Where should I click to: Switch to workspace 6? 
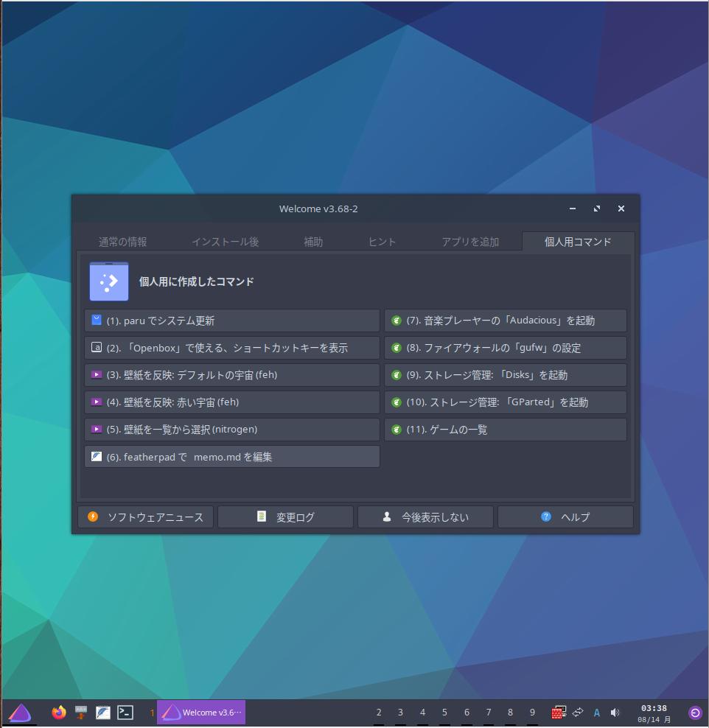[x=467, y=713]
